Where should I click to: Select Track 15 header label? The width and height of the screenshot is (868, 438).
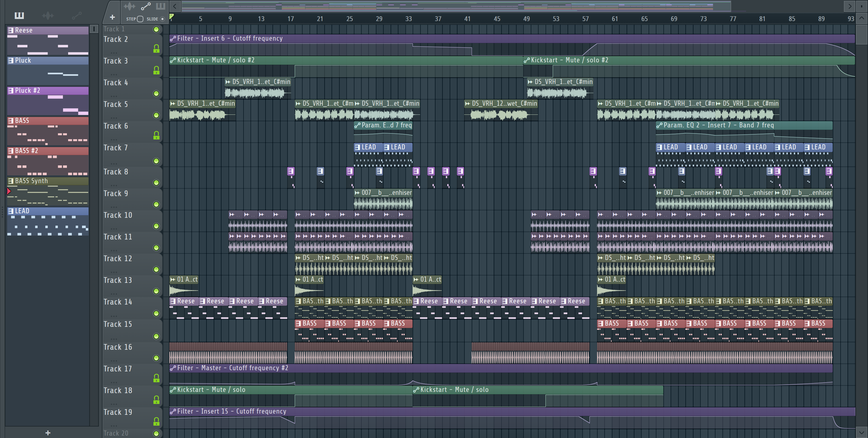tap(118, 324)
